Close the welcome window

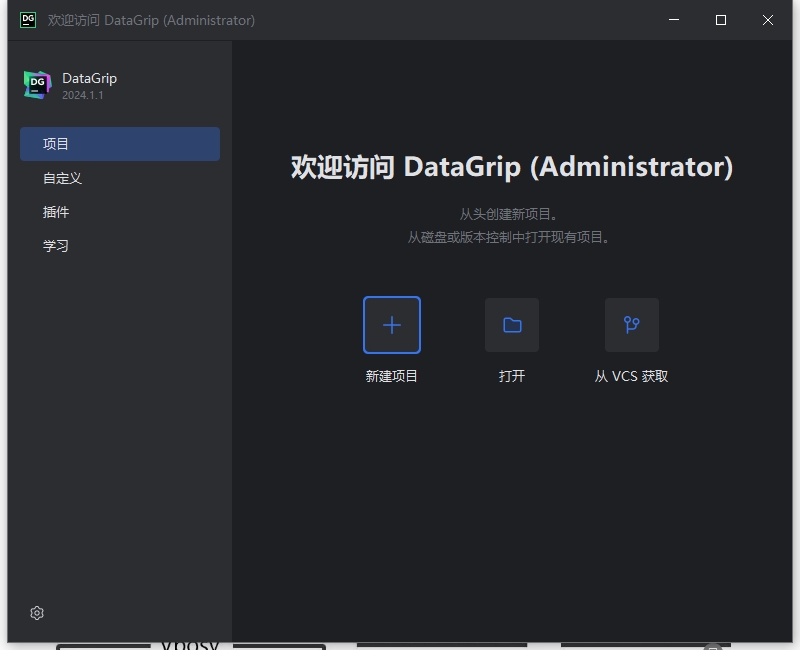[767, 20]
